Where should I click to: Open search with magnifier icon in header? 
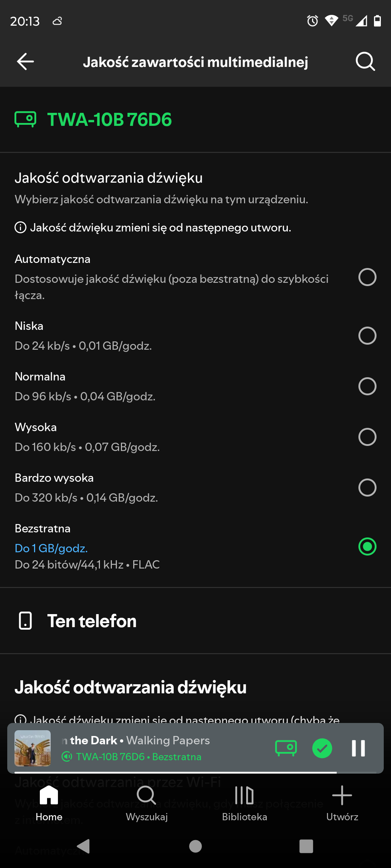click(x=365, y=61)
